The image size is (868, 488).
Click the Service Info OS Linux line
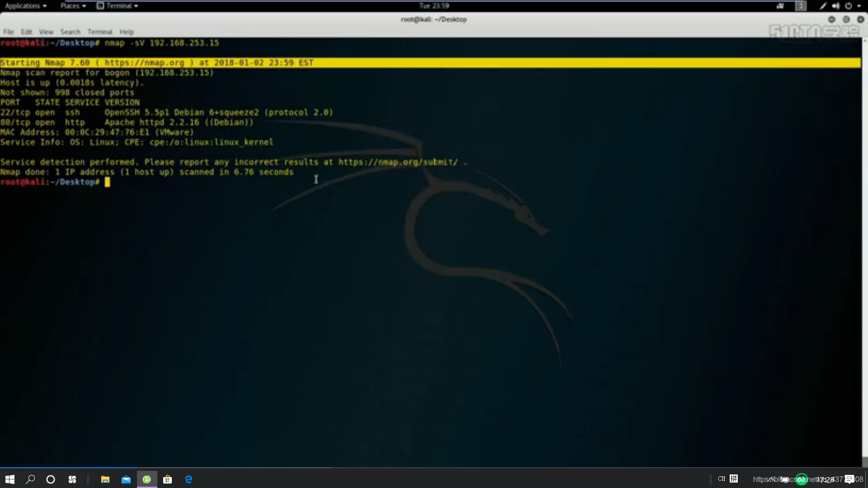(x=137, y=142)
